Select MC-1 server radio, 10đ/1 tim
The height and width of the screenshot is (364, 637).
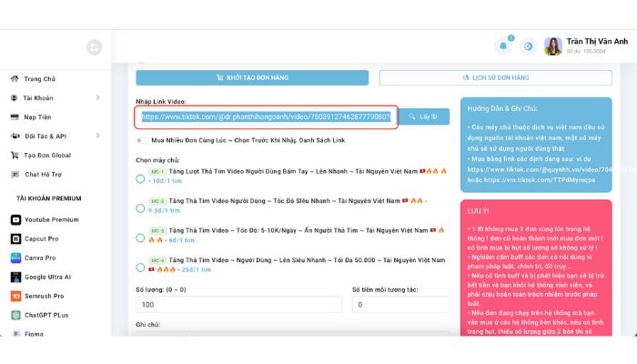click(x=140, y=178)
